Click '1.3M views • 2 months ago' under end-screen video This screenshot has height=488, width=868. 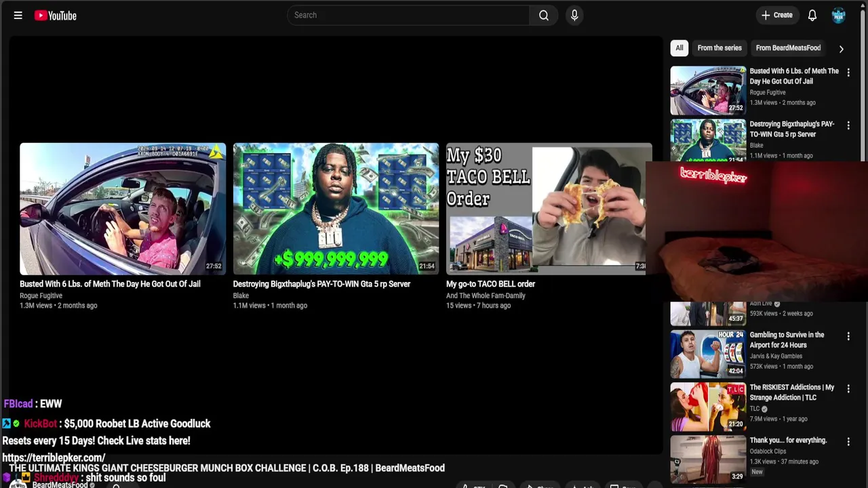pyautogui.click(x=58, y=306)
